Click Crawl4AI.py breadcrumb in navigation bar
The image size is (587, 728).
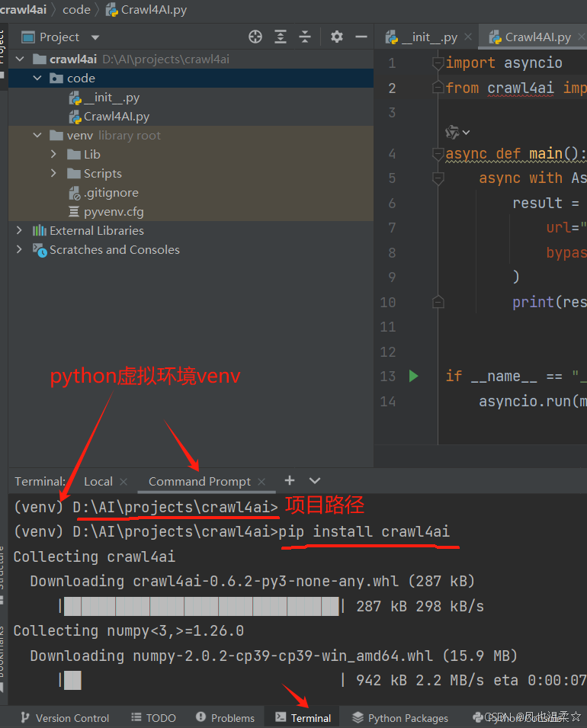pyautogui.click(x=146, y=10)
